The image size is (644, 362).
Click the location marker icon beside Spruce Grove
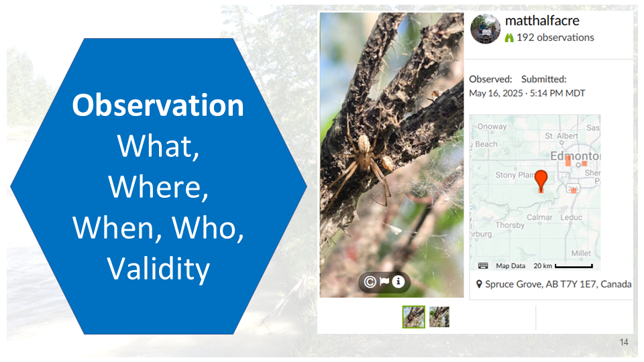pyautogui.click(x=478, y=284)
